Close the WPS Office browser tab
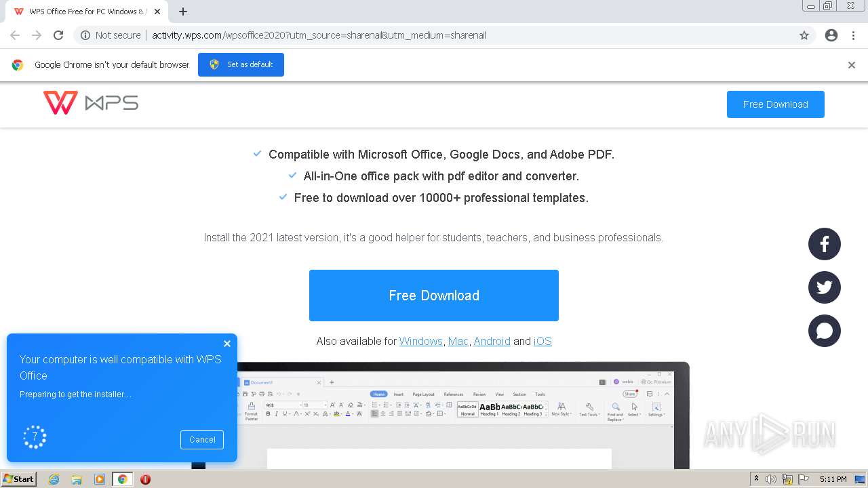This screenshot has width=868, height=488. point(157,12)
